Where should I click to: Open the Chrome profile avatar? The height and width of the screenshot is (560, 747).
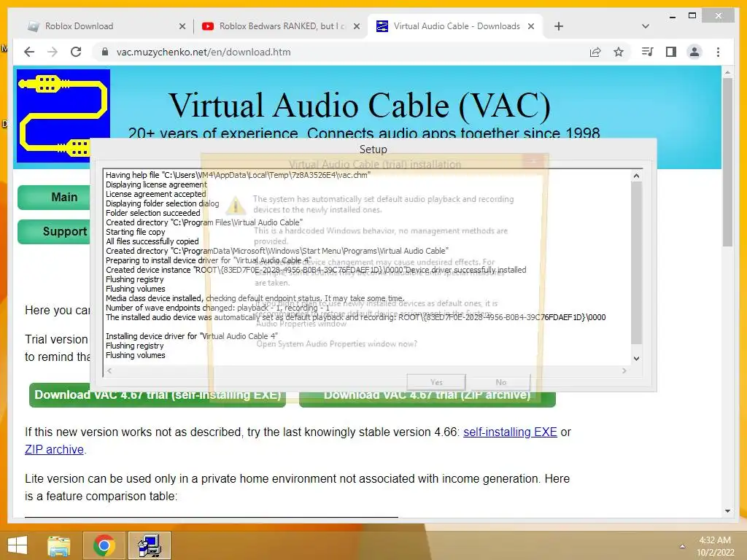(694, 52)
